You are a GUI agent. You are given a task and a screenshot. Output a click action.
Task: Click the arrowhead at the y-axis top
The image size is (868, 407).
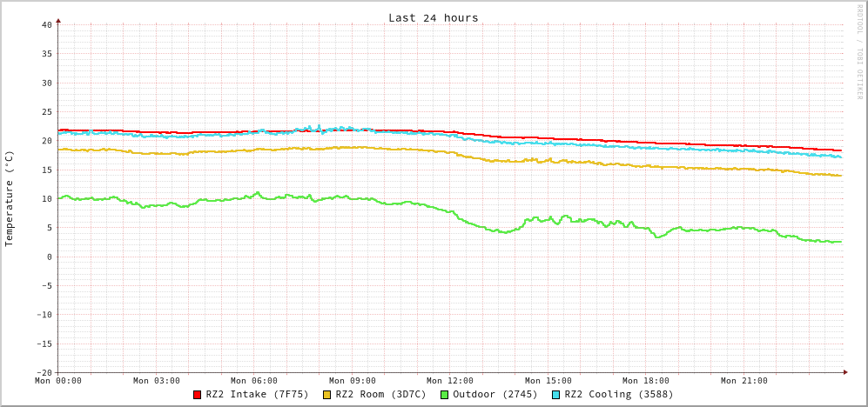[x=58, y=19]
